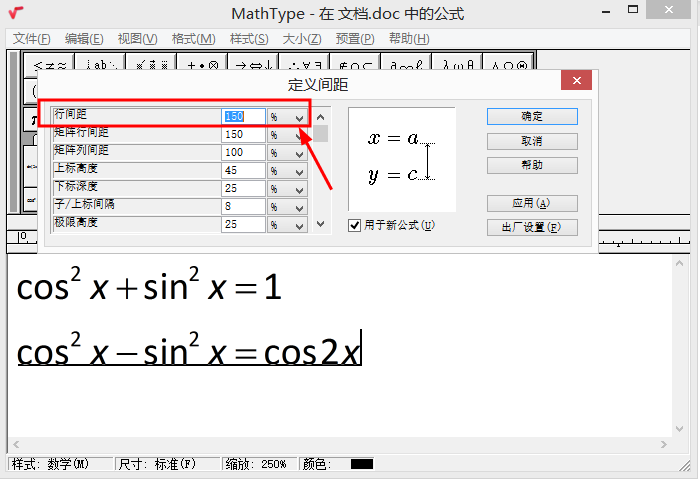Open the 编辑(E) menu
700x479 pixels.
pos(84,39)
